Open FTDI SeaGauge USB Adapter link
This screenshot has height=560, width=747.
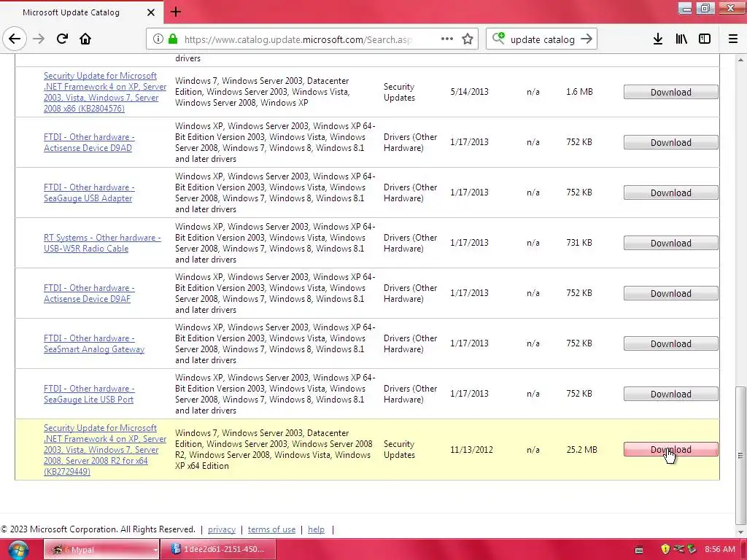tap(89, 192)
